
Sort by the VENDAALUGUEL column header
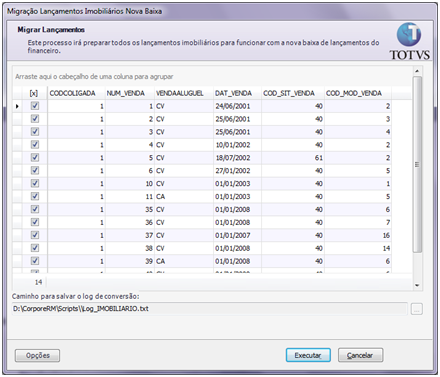[184, 93]
